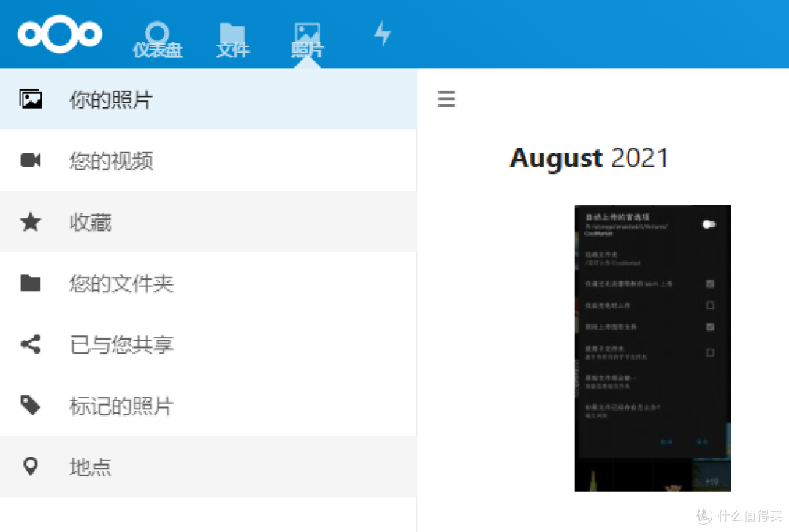Click the star icon next to 收藏
Viewport: 789px width, 532px height.
pos(31,221)
